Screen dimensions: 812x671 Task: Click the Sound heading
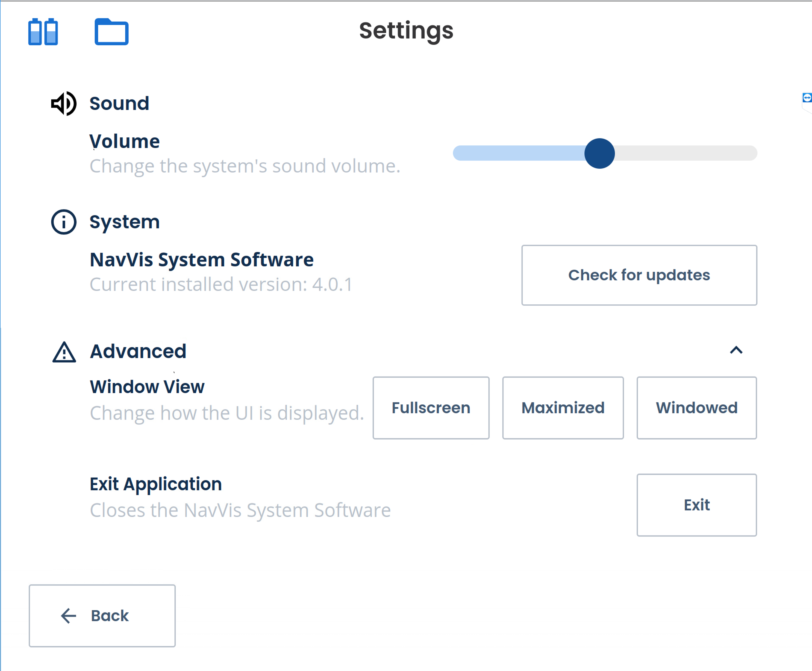119,104
